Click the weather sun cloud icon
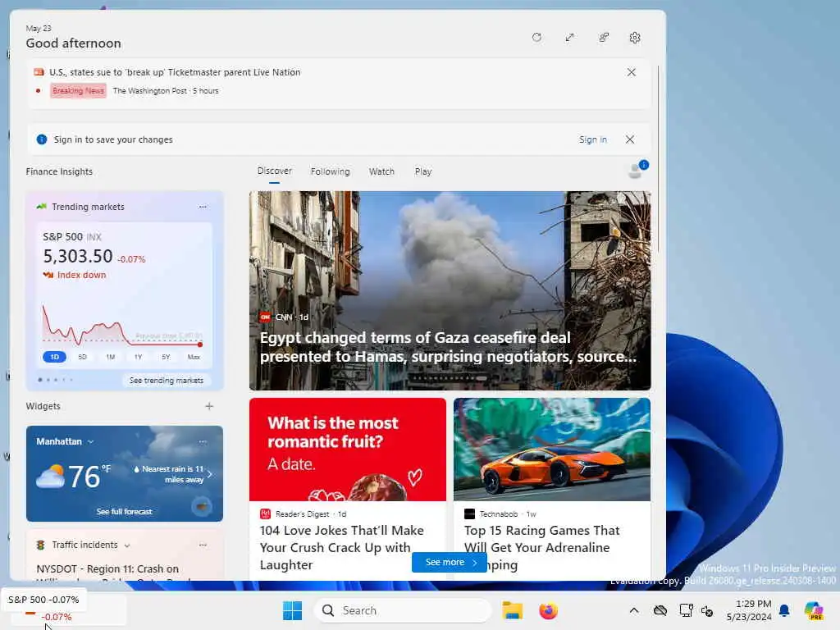The width and height of the screenshot is (840, 630). [50, 476]
